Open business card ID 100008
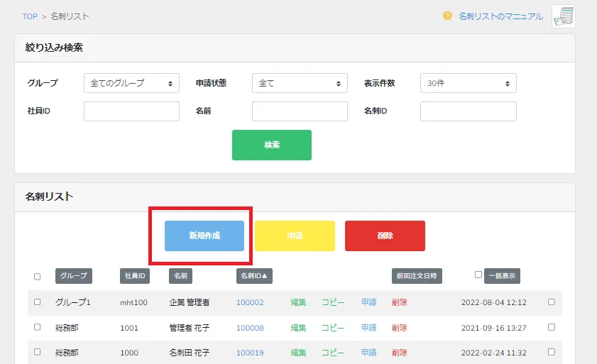597x364 pixels. point(250,328)
